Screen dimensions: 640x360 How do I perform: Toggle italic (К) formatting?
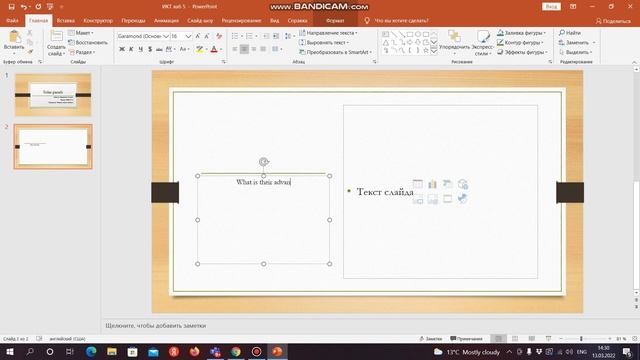[x=131, y=49]
